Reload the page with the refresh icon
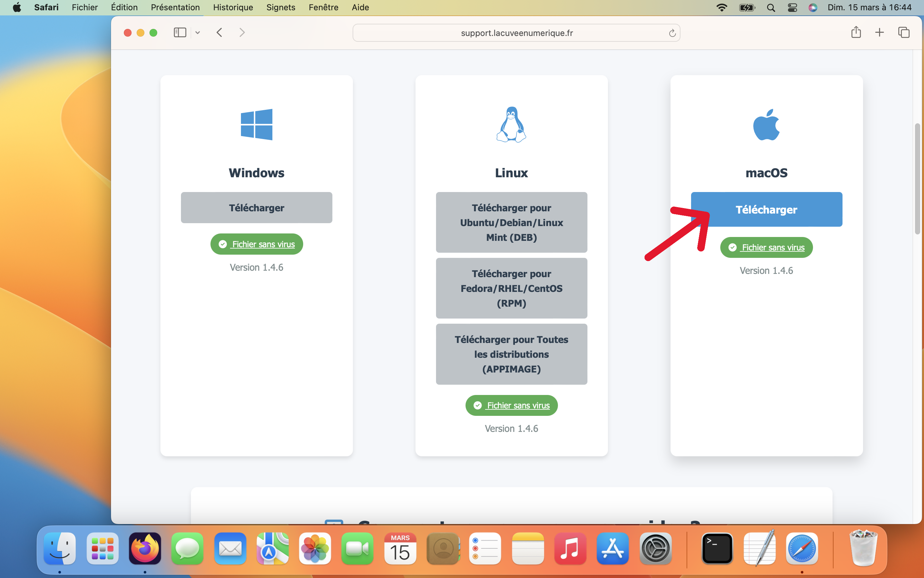Viewport: 924px width, 578px height. click(x=672, y=33)
